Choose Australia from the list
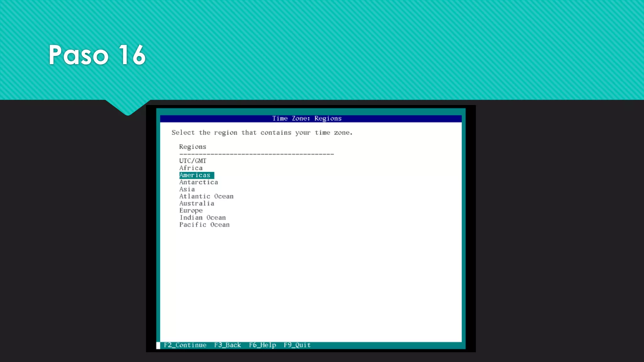 point(197,204)
